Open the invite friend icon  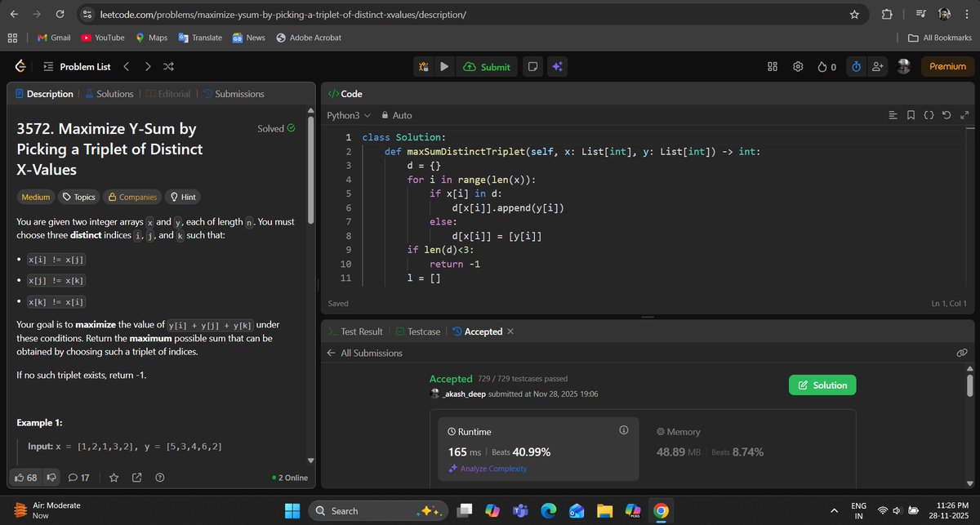tap(878, 67)
